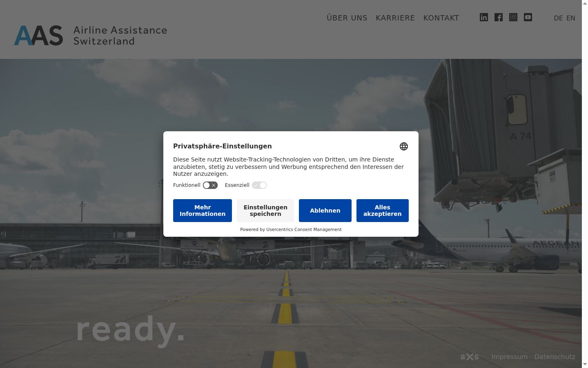Open the Impressum footer link
This screenshot has height=368, width=588.
point(509,357)
